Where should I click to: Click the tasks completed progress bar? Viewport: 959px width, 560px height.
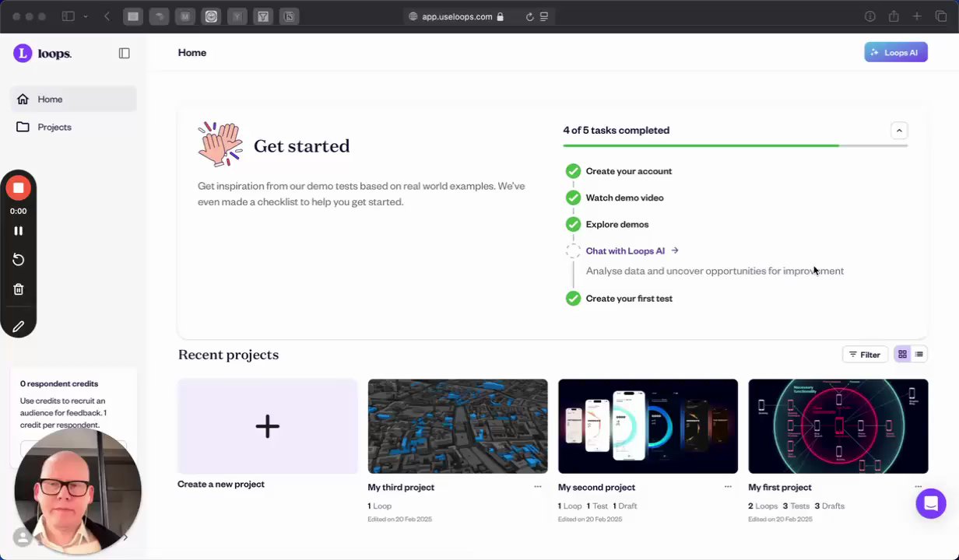click(x=735, y=145)
